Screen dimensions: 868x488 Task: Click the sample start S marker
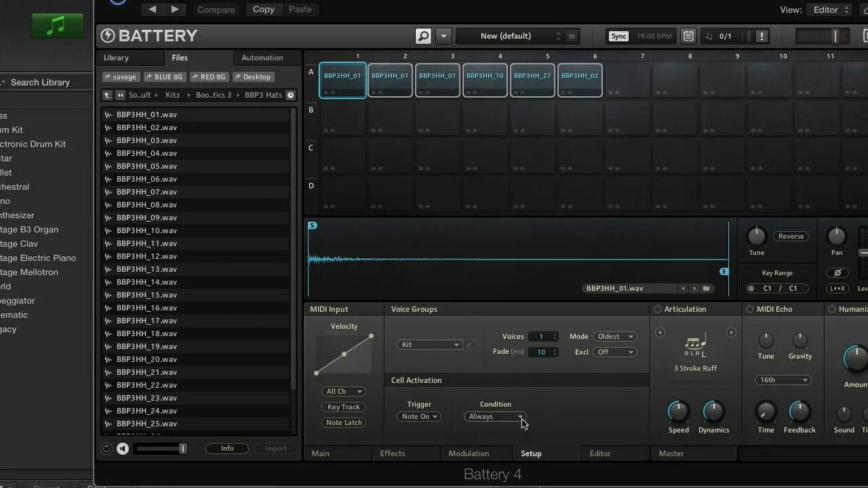point(313,225)
